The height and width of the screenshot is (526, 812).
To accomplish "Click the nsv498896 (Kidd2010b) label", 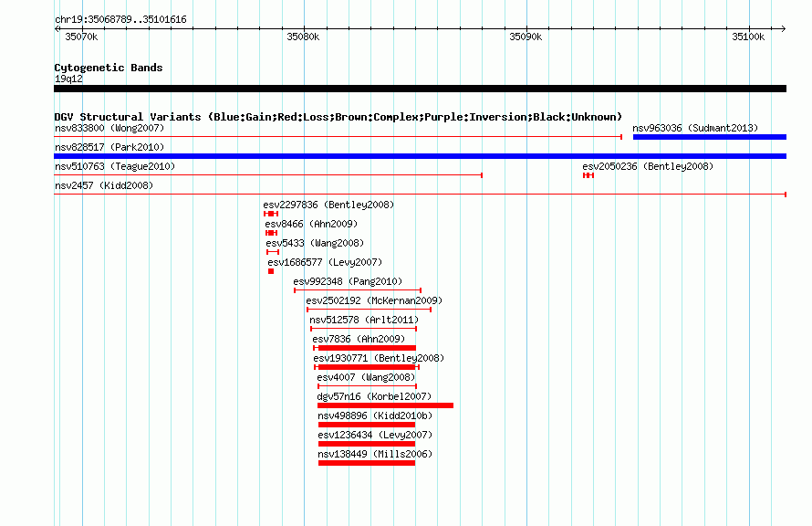I will coord(375,416).
